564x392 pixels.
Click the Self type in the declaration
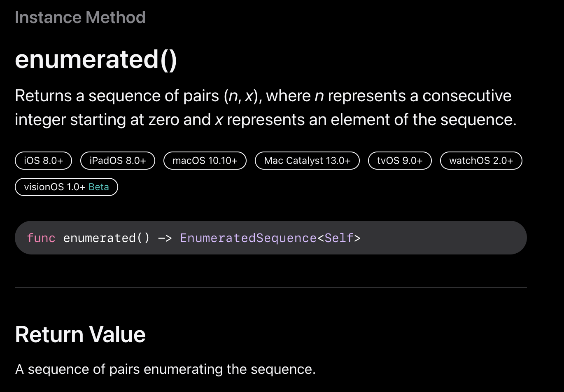coord(339,238)
